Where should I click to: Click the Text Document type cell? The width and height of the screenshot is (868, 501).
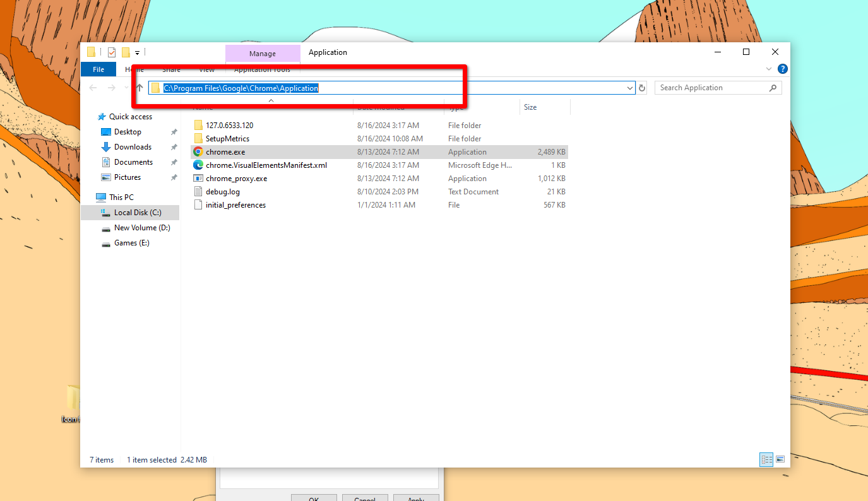pos(473,192)
